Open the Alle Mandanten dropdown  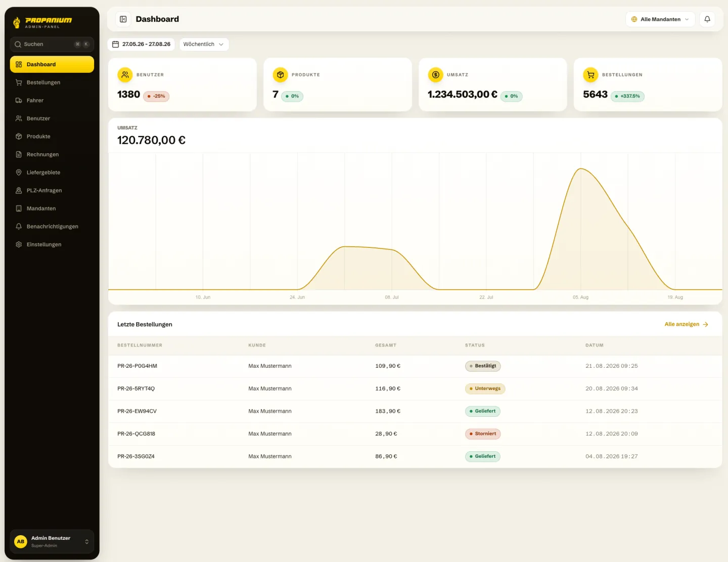pos(660,19)
